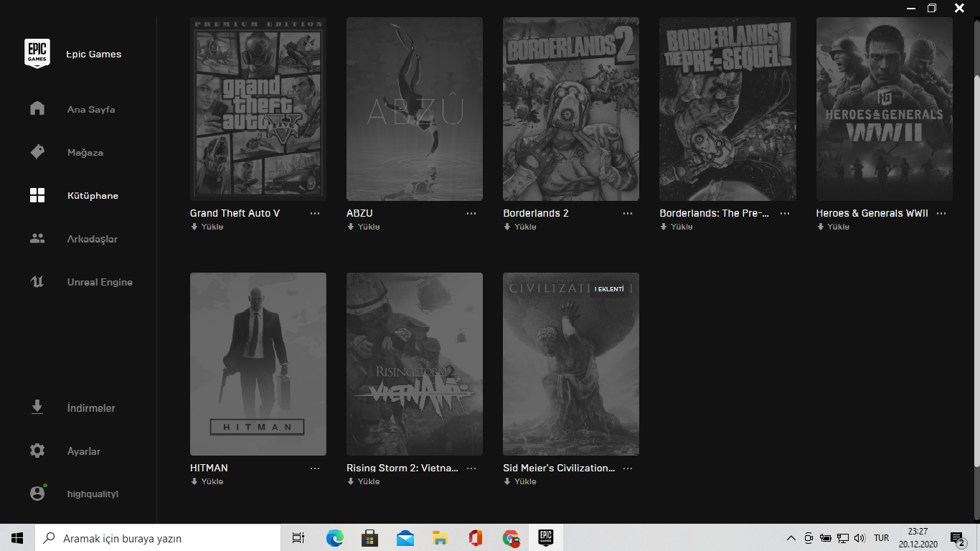Open the Ayarlar gear icon
Screen dimensions: 980x551
pos(37,451)
